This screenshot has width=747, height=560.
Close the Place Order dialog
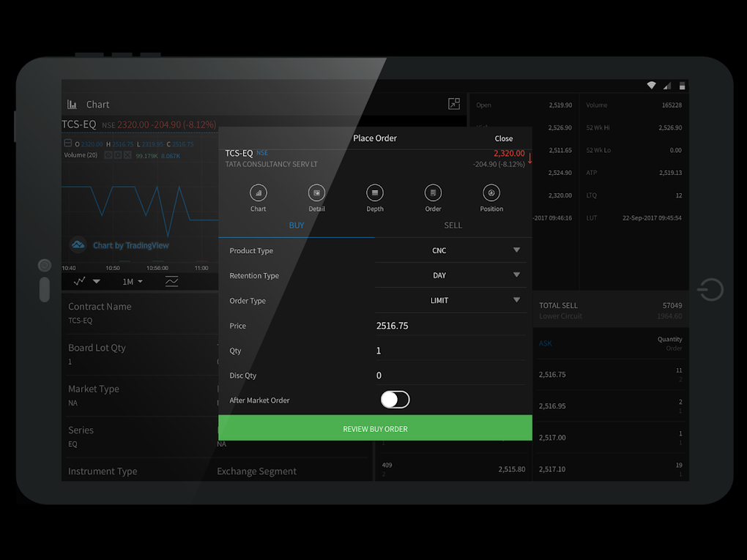coord(504,138)
